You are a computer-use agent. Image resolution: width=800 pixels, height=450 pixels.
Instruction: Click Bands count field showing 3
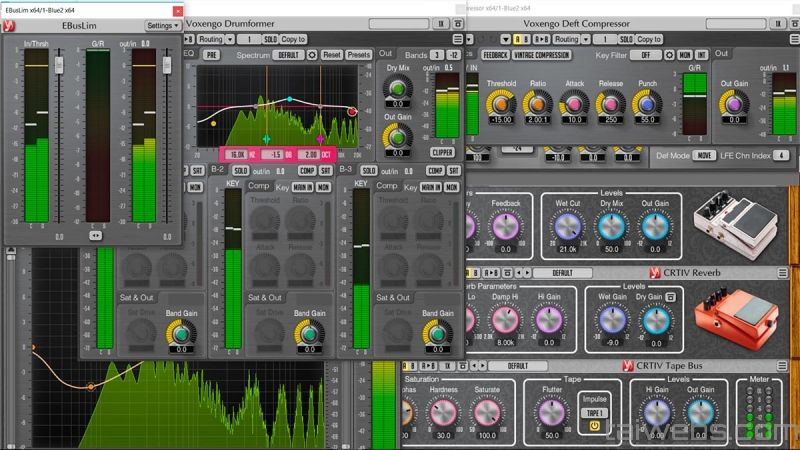[x=437, y=55]
